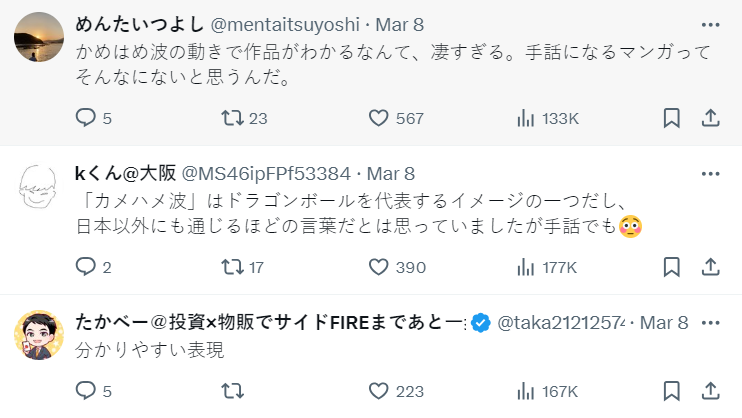Open view count 177K on kくん's tweet
The image size is (742, 418).
pos(525,267)
